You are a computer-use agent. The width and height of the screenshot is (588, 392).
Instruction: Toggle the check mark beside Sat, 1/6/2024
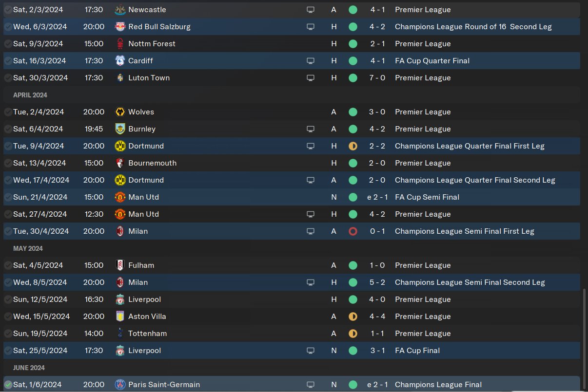(x=8, y=385)
